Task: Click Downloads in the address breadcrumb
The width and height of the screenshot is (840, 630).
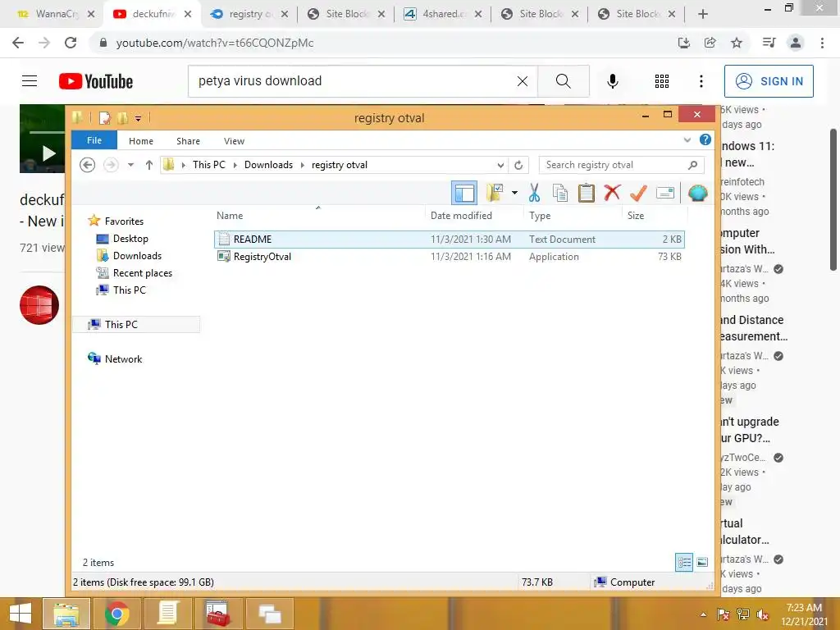Action: 268,165
